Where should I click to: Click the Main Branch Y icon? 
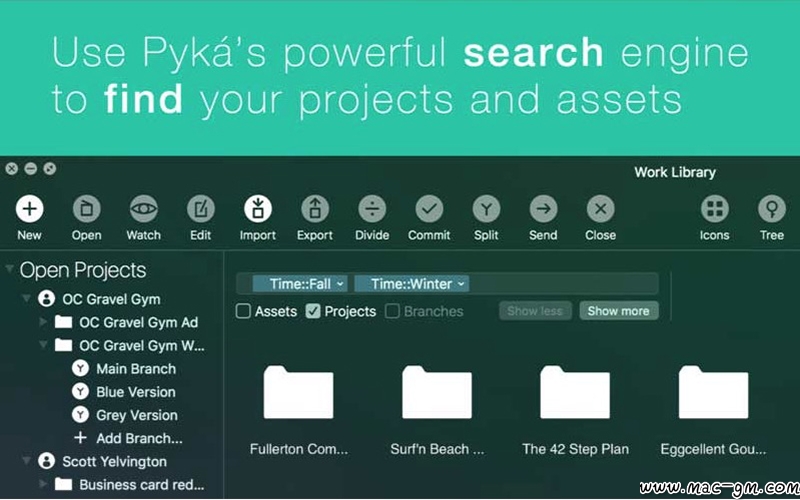coord(80,368)
